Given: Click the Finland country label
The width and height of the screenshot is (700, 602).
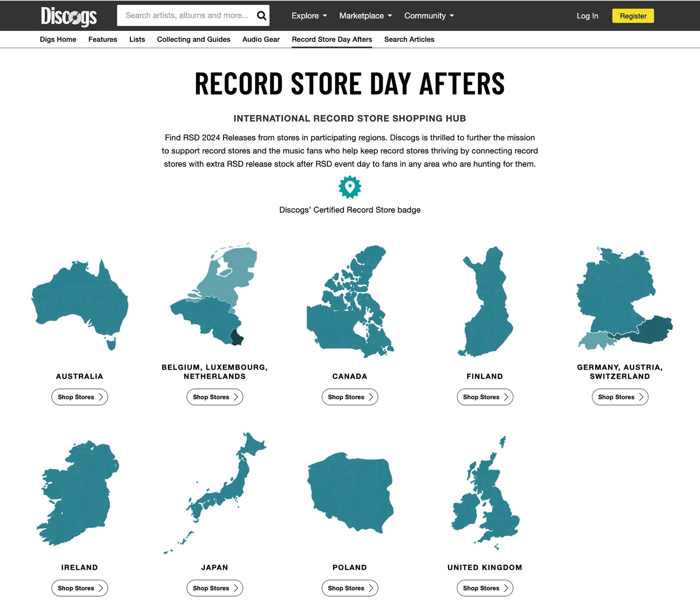Looking at the screenshot, I should pos(485,376).
